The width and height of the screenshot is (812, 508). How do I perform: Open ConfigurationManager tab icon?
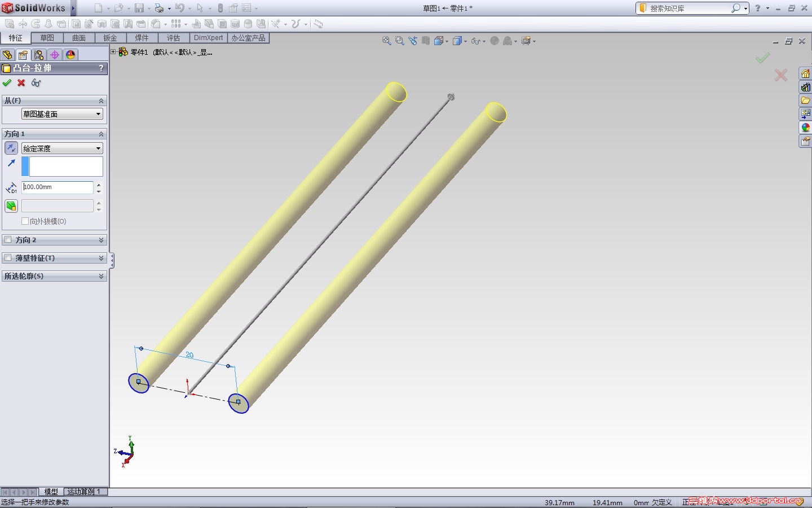38,55
